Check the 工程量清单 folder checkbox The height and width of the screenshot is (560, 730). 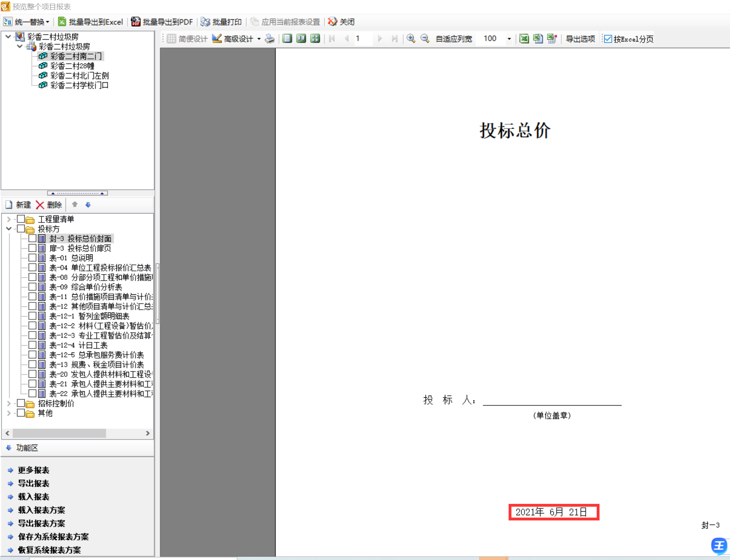[x=21, y=219]
